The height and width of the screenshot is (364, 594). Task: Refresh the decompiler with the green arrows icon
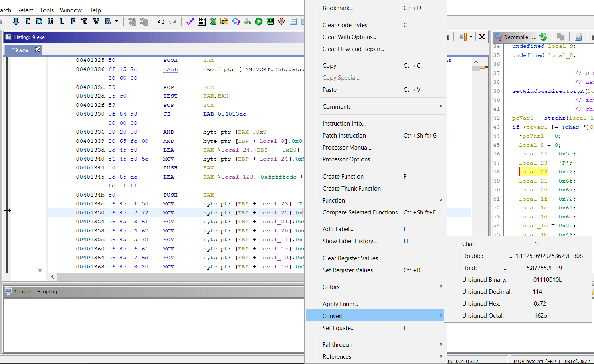click(543, 37)
